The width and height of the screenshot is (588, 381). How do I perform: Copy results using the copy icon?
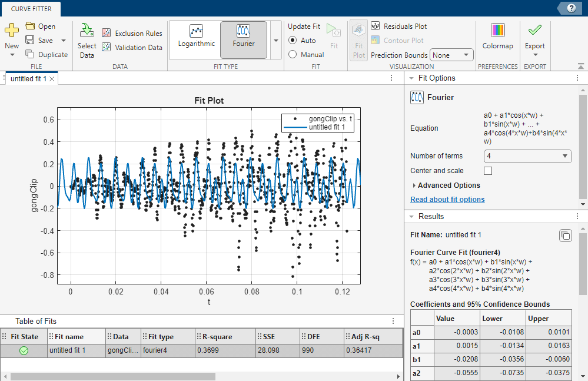[x=564, y=236]
